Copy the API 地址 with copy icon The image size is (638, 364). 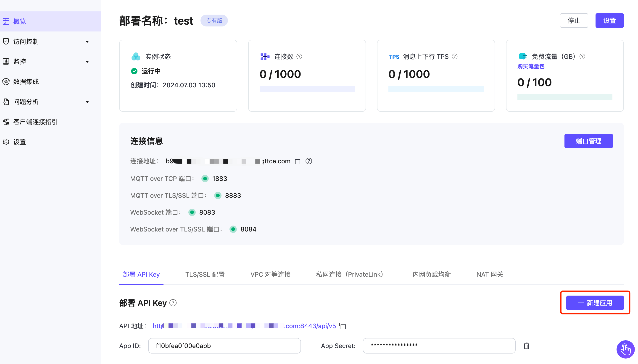[342, 326]
